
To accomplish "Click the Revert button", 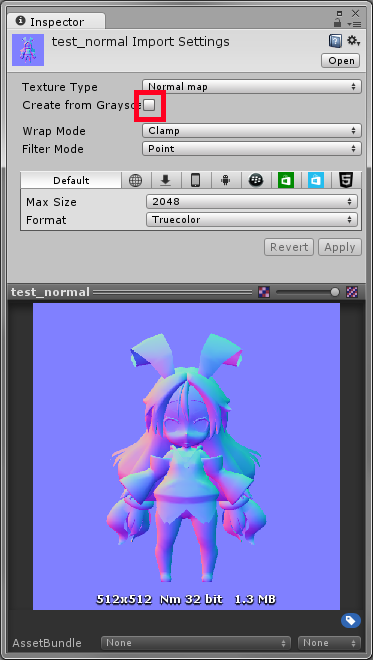I will [x=289, y=247].
